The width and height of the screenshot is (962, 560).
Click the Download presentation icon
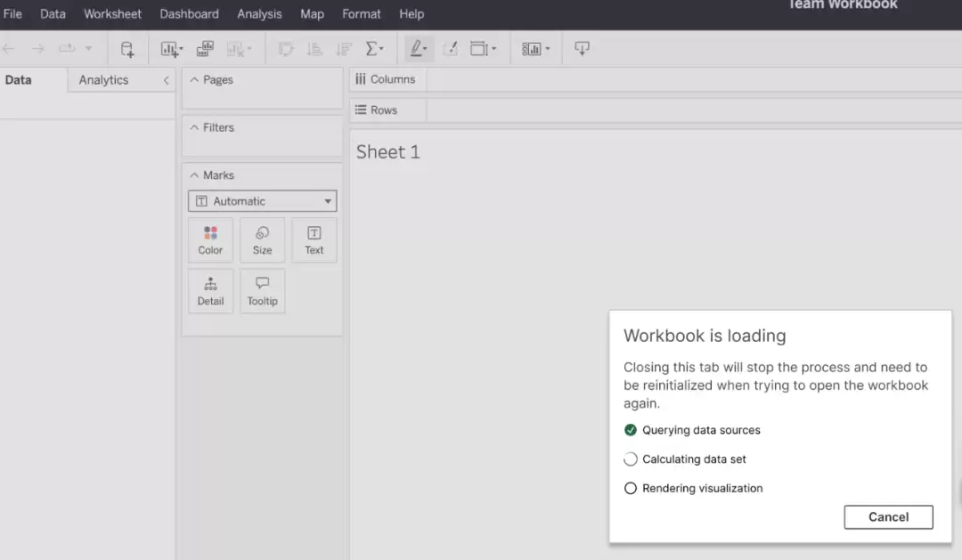pos(582,48)
